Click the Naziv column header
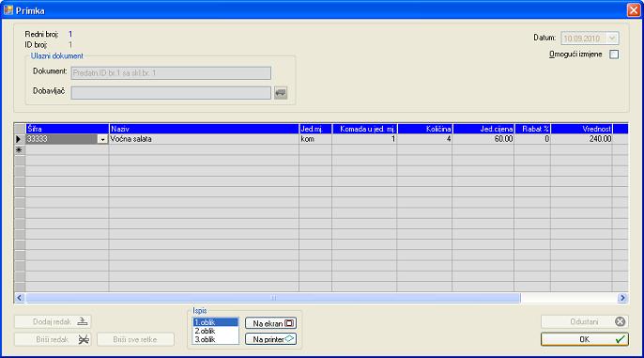The image size is (644, 358). [204, 129]
